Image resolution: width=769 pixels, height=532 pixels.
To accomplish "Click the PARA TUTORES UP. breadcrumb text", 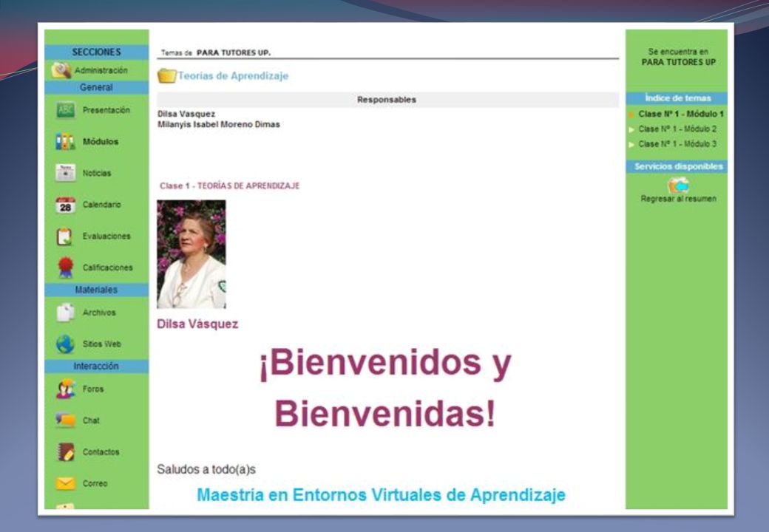I will coord(234,52).
